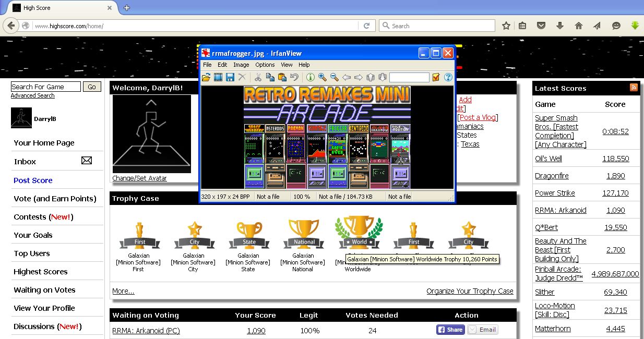Save image with the floppy disk icon

click(230, 77)
